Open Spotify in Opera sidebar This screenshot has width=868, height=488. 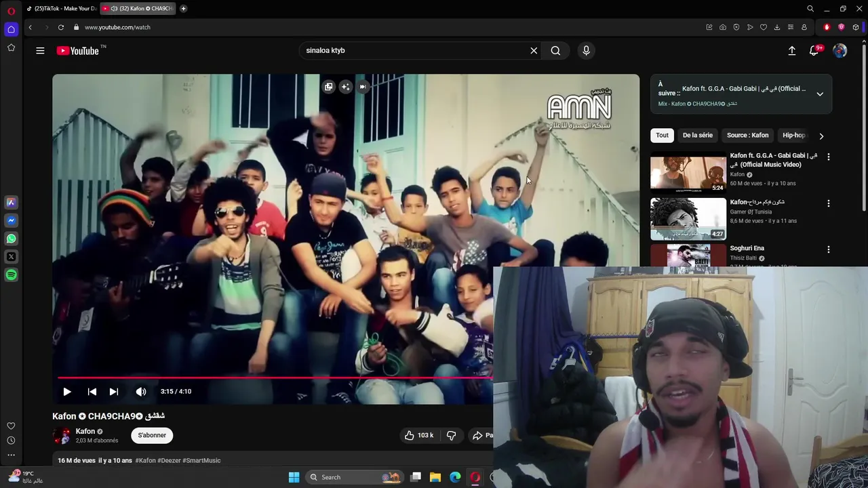click(11, 275)
